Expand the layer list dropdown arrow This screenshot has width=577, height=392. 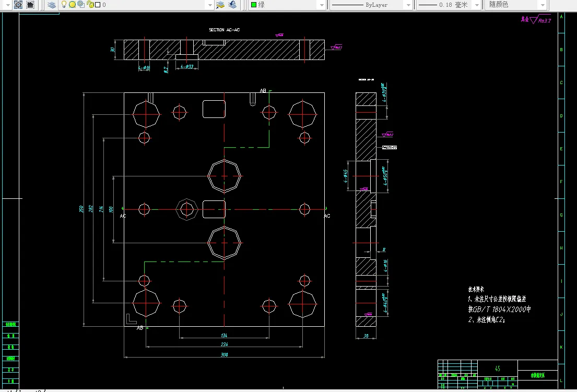pos(210,5)
